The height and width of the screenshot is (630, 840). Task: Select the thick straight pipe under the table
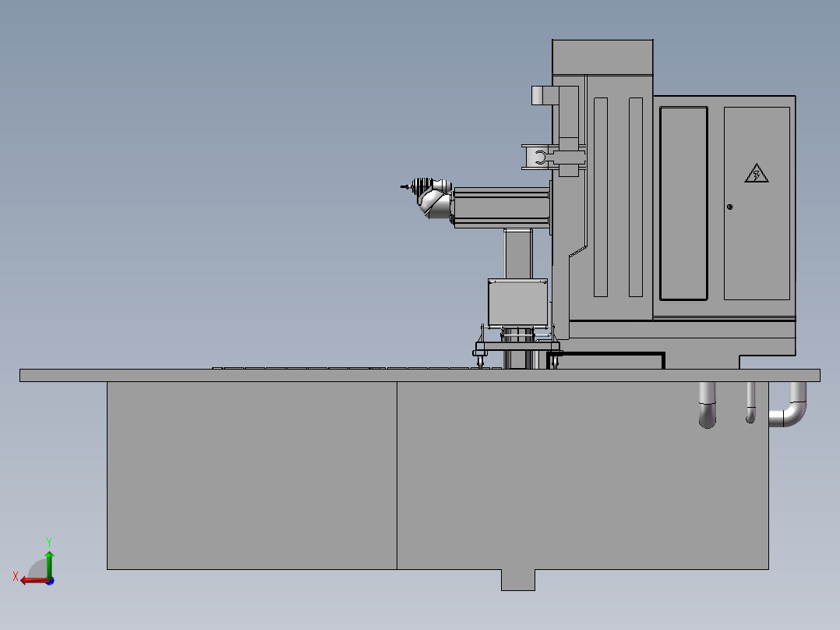point(708,405)
